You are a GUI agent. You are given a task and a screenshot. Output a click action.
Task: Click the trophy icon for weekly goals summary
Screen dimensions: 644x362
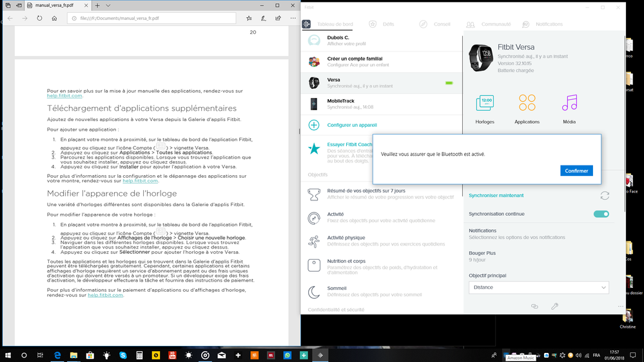(x=314, y=194)
